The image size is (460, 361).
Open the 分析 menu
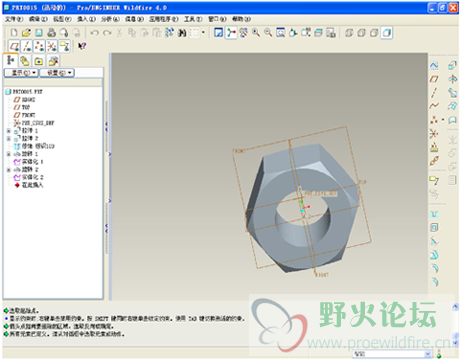110,19
